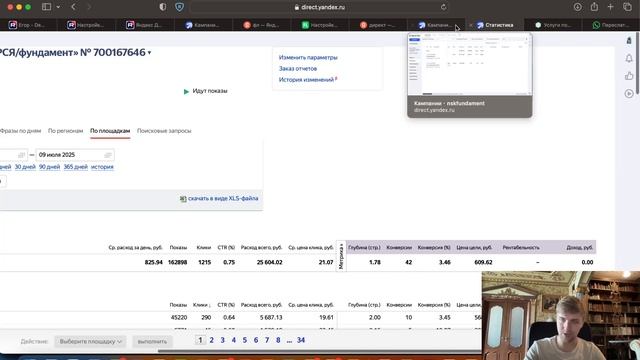Show the tab overview icon
The image size is (640, 360).
(627, 7)
